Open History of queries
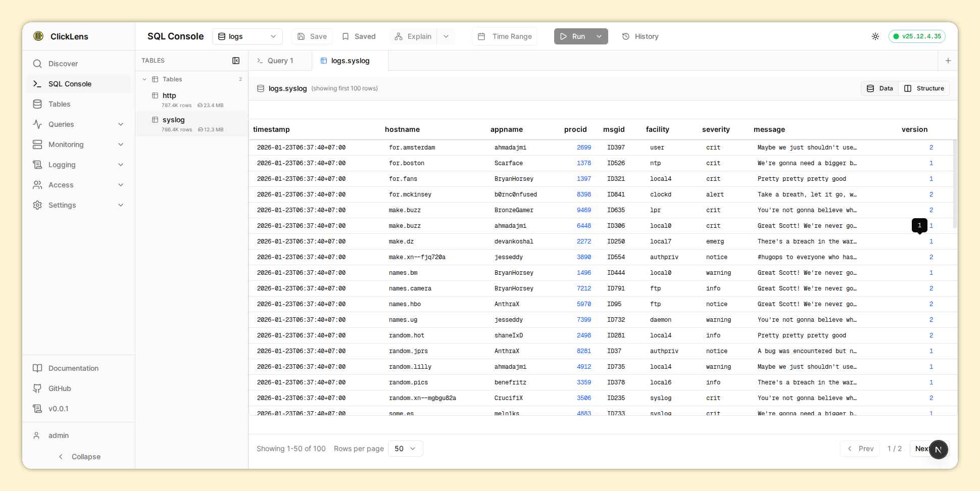The height and width of the screenshot is (491, 980). (640, 36)
